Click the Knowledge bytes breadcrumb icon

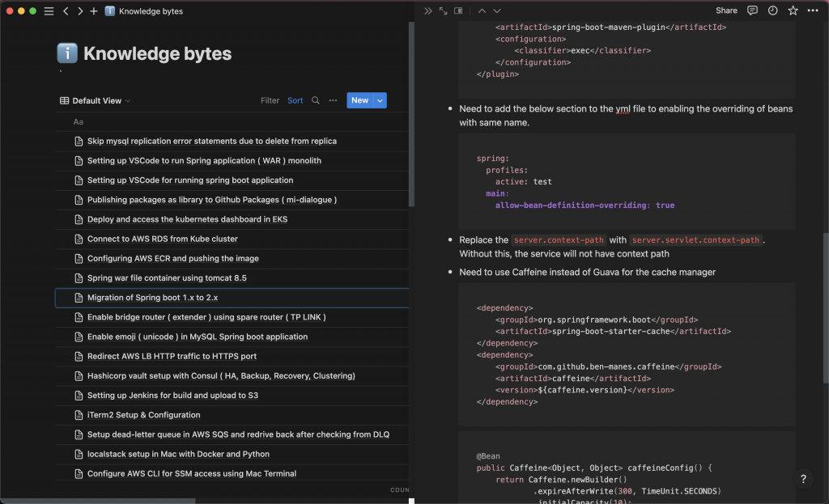click(110, 11)
